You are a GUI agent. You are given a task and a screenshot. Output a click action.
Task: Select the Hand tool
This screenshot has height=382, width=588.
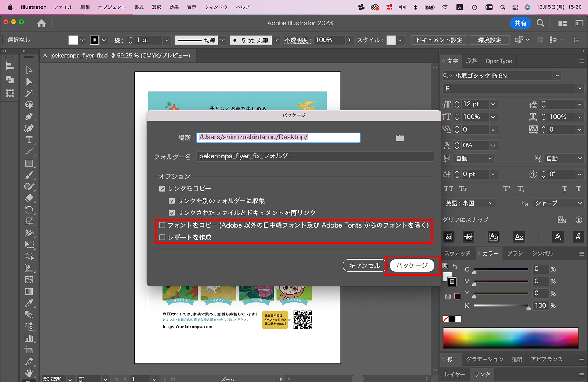point(30,374)
